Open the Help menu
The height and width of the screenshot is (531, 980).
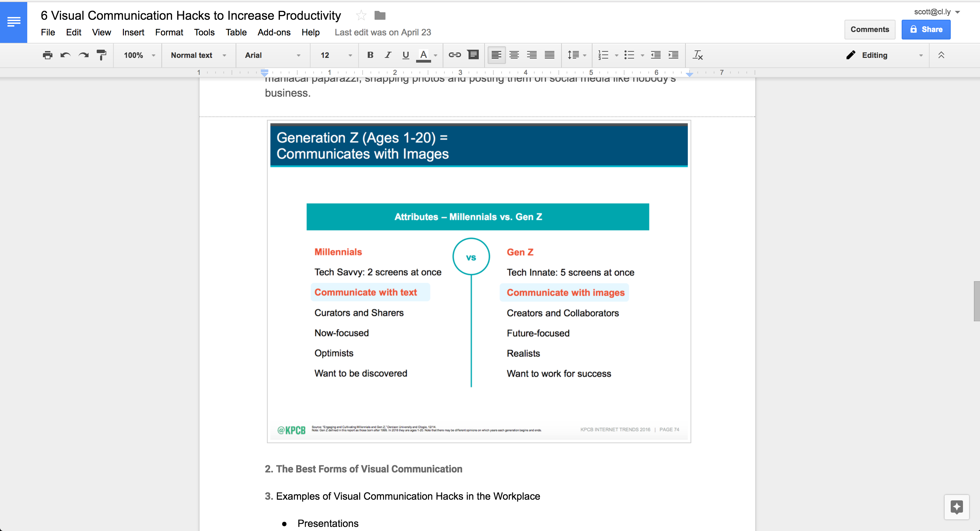(x=311, y=32)
